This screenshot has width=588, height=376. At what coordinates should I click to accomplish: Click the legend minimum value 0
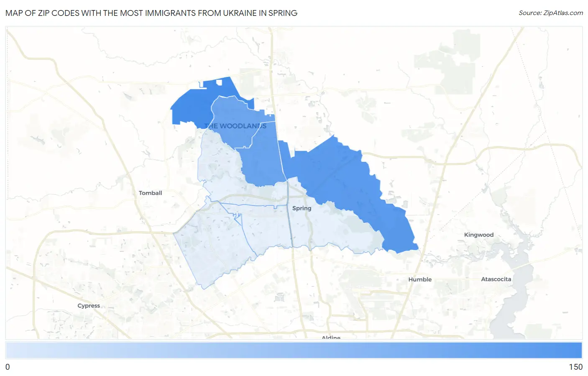(8, 367)
